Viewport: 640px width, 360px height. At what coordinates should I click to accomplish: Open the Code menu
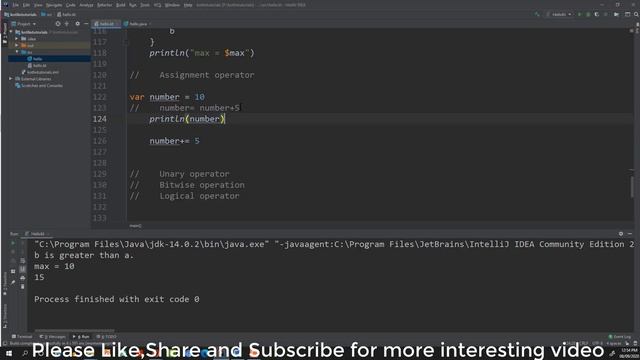71,5
